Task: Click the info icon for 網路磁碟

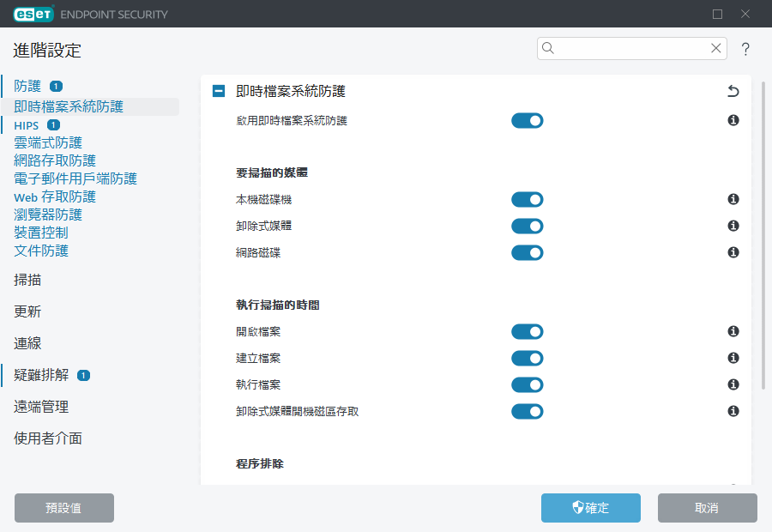Action: coord(733,253)
